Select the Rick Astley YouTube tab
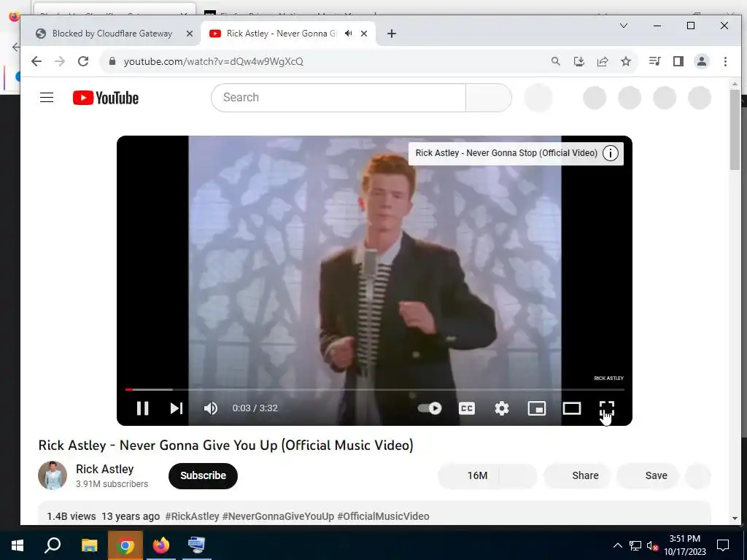 coord(281,34)
